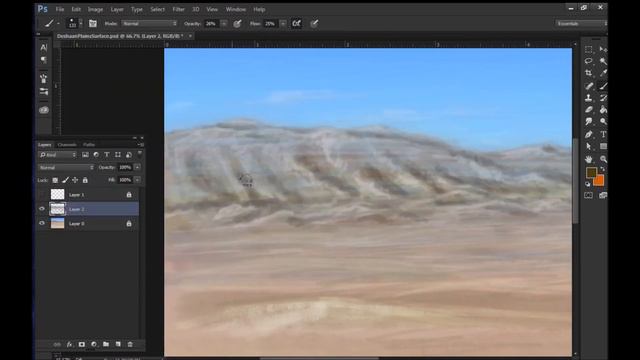Select the Clone Stamp tool
Screen dimensions: 640x360
click(589, 98)
